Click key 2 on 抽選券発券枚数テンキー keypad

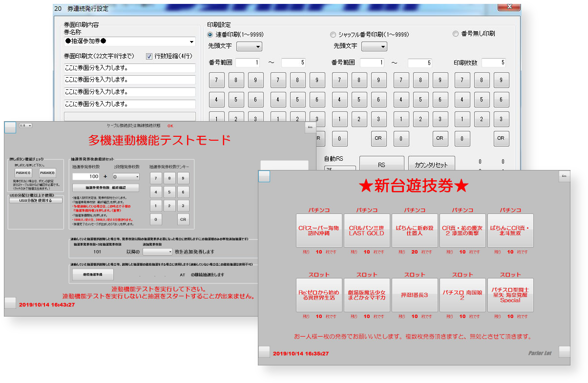[169, 206]
